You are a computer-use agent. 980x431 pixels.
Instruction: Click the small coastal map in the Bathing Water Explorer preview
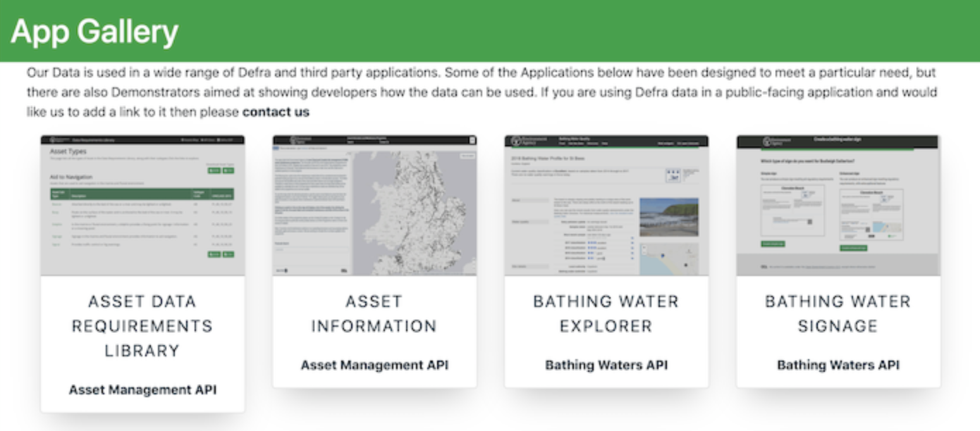tap(668, 258)
